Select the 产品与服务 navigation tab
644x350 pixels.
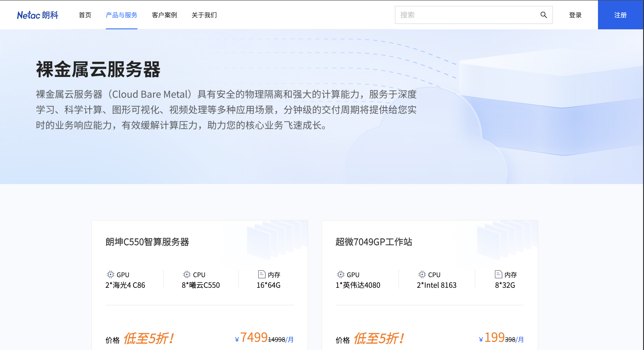click(x=121, y=15)
